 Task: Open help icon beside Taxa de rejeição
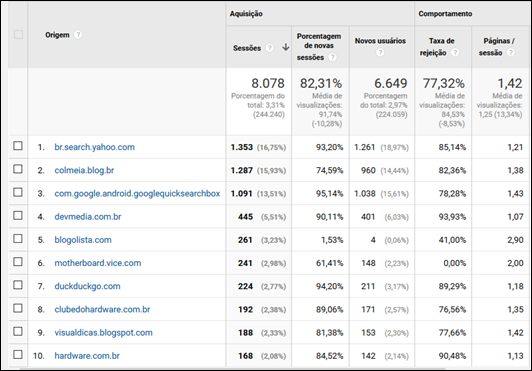tap(455, 52)
